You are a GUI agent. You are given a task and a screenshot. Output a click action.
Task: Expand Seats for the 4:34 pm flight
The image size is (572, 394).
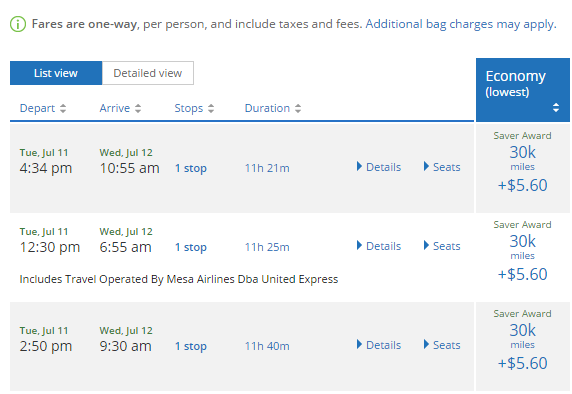pos(442,167)
